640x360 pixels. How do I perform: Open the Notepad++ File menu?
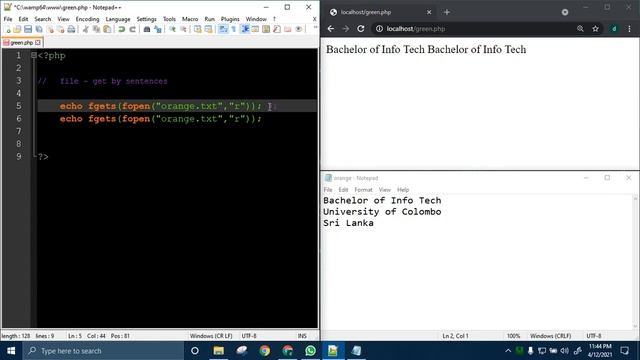(x=8, y=19)
